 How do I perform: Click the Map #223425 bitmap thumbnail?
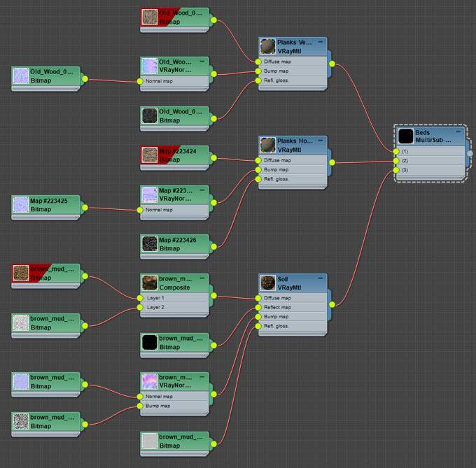click(20, 204)
